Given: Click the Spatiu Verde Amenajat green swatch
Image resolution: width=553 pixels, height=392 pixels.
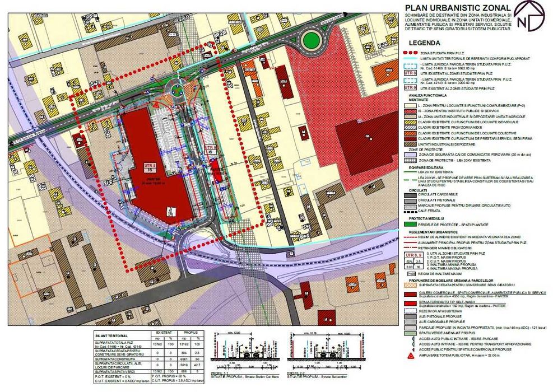Looking at the screenshot, I should pos(410,333).
